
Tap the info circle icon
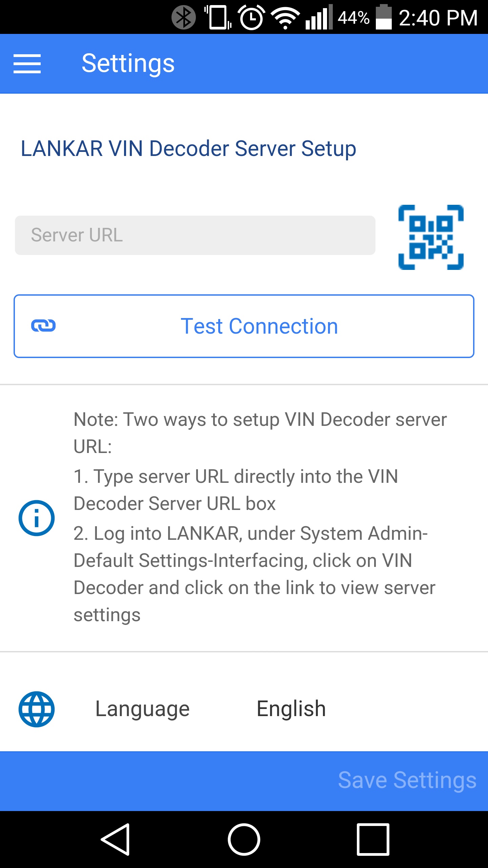click(x=37, y=518)
